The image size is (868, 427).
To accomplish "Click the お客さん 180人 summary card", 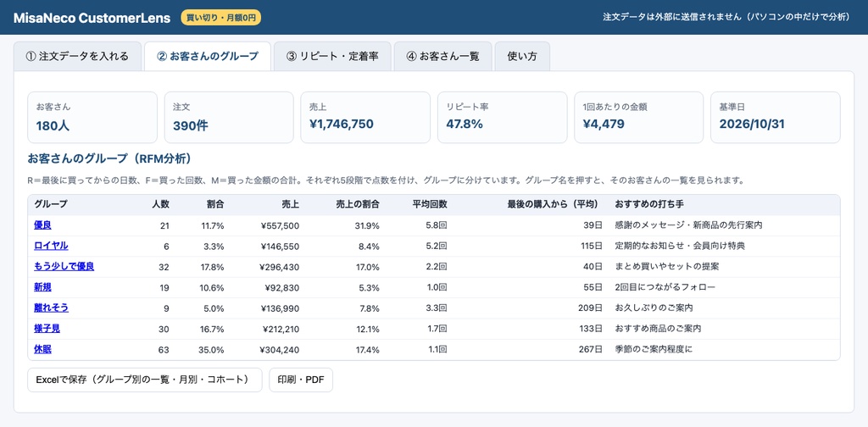I will point(92,117).
